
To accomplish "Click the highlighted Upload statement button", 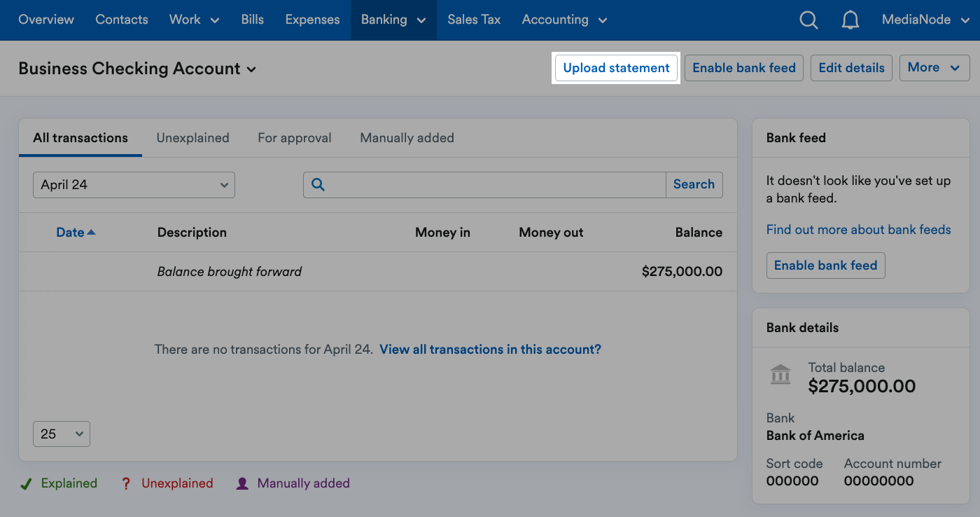I will click(615, 68).
